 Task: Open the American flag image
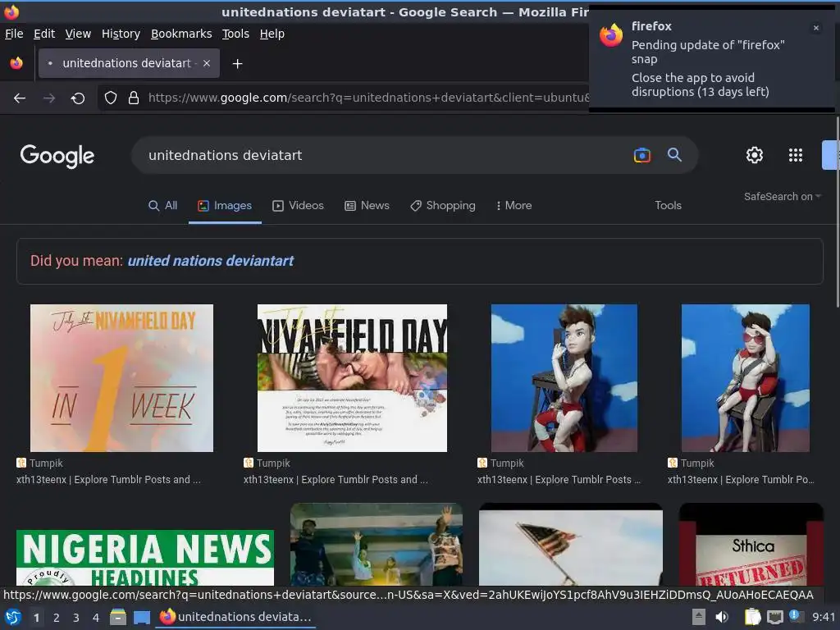[x=571, y=546]
